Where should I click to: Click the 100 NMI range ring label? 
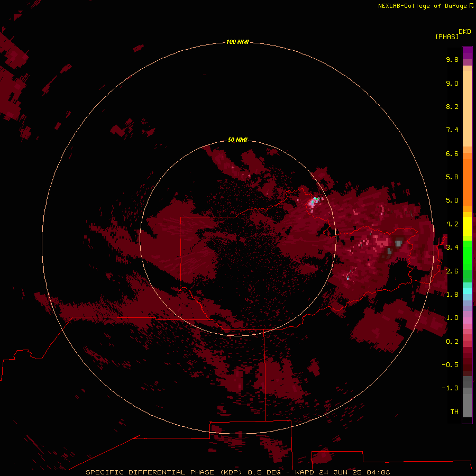point(237,42)
